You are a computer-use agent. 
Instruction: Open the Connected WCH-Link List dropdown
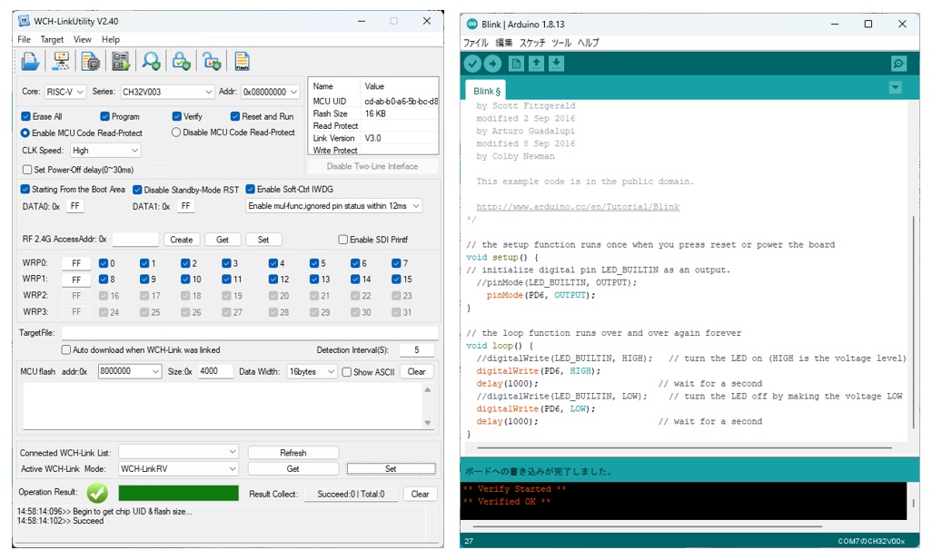178,453
